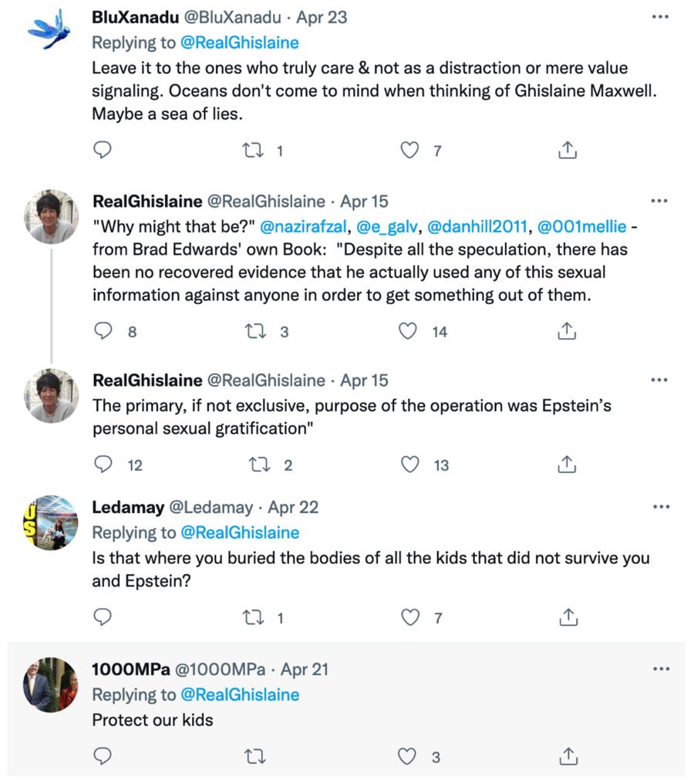This screenshot has height=784, width=694.
Task: Share BluXanadu's tweet
Action: point(568,150)
